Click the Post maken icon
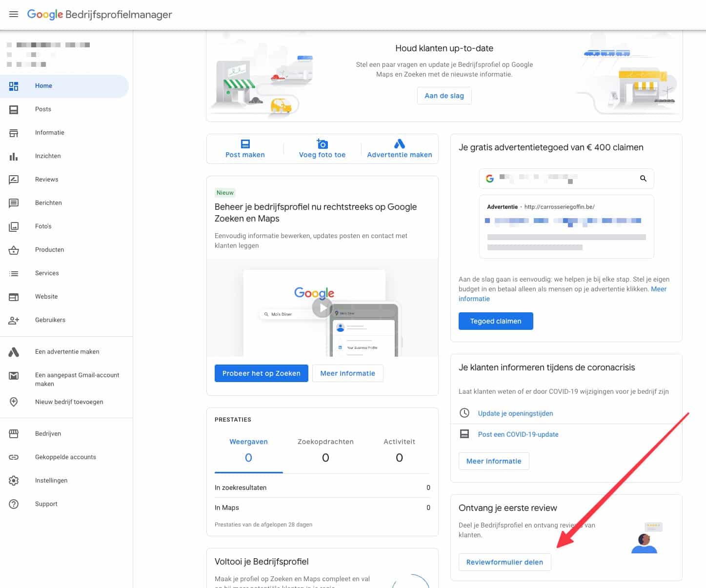This screenshot has width=706, height=588. click(x=245, y=144)
